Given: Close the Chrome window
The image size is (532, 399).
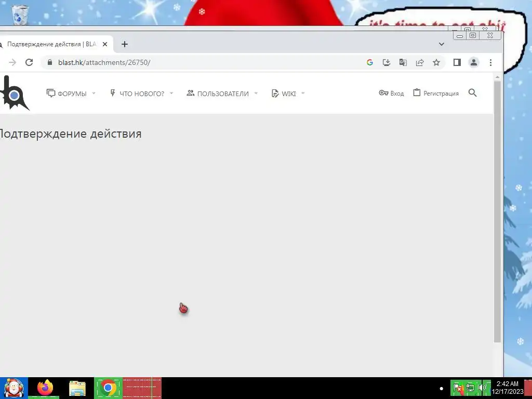Looking at the screenshot, I should click(x=490, y=35).
